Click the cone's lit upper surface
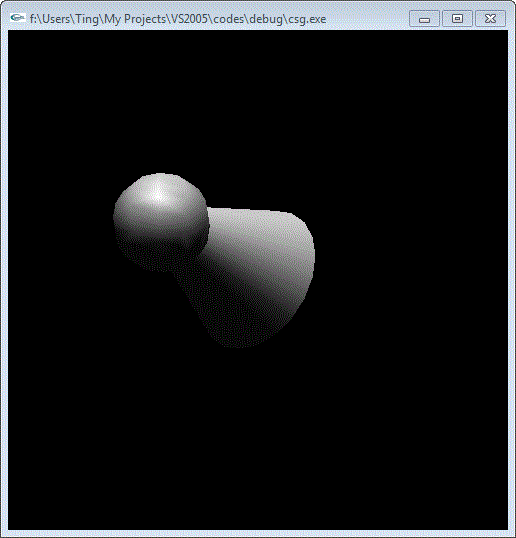Viewport: 516px width, 538px height. (x=261, y=233)
